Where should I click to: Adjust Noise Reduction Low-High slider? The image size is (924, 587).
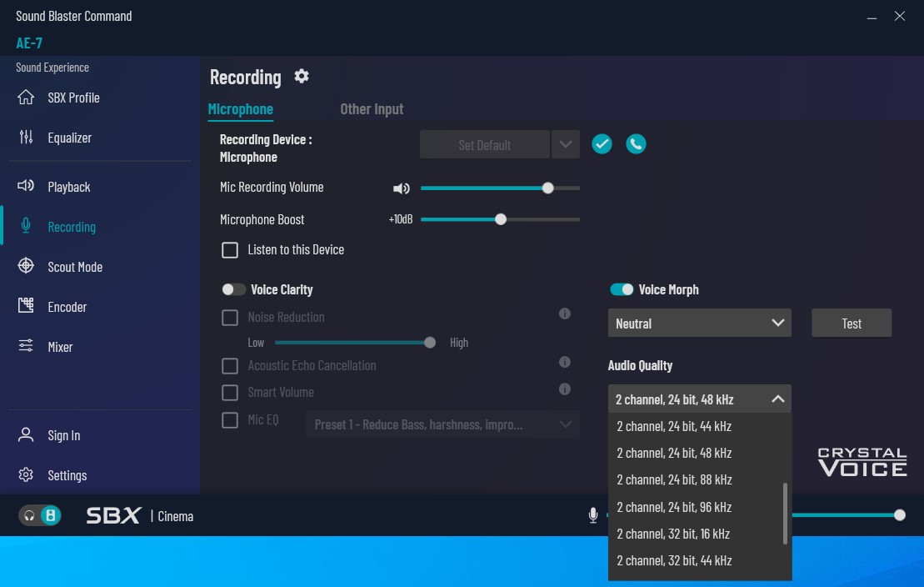(x=355, y=343)
